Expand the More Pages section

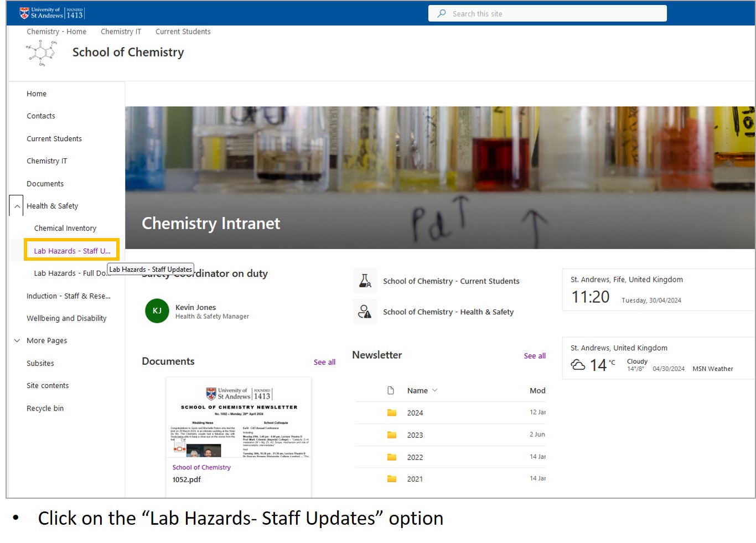coord(17,340)
